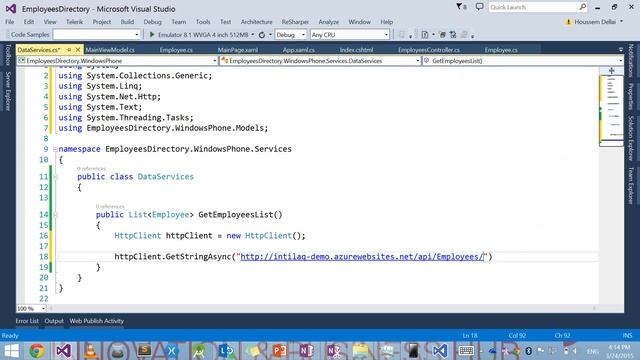Switch to the Index.cshtml tab
This screenshot has width=640, height=360.
point(356,50)
